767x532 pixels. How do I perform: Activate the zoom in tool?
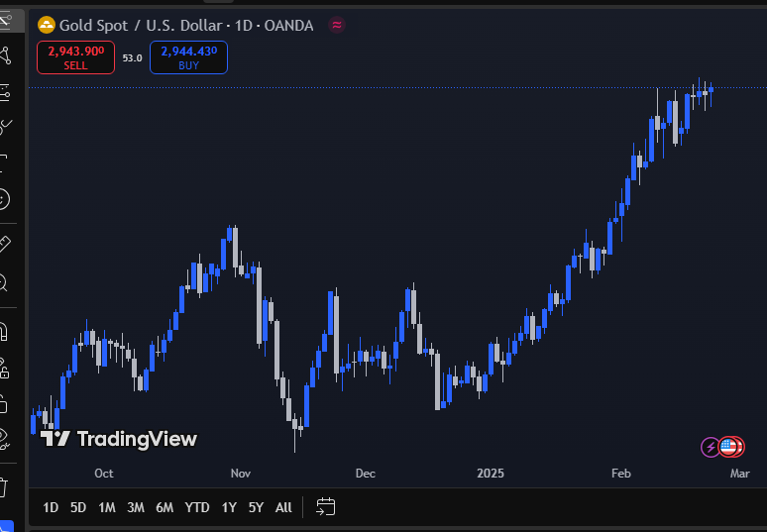point(4,283)
